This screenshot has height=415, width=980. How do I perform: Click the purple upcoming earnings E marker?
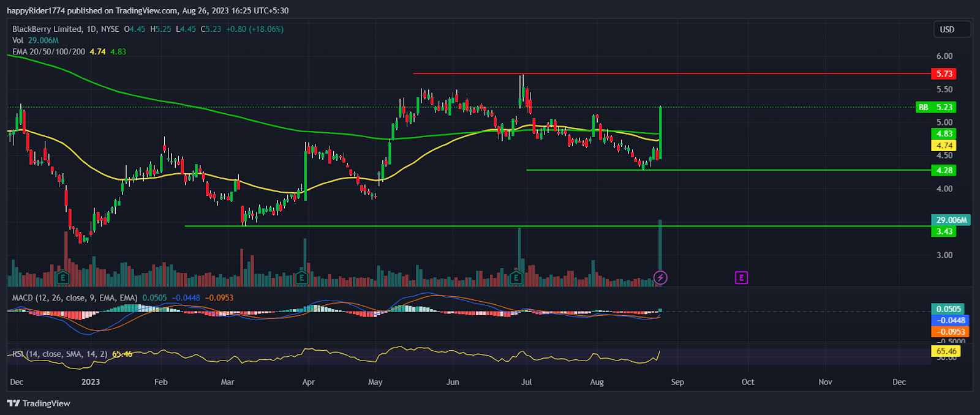tap(741, 278)
